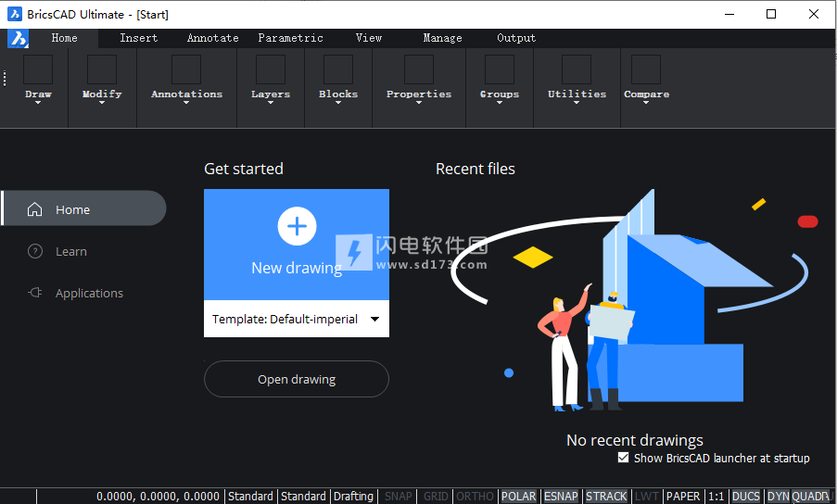This screenshot has width=837, height=504.
Task: Maximize the BricsCAD window
Action: point(771,15)
